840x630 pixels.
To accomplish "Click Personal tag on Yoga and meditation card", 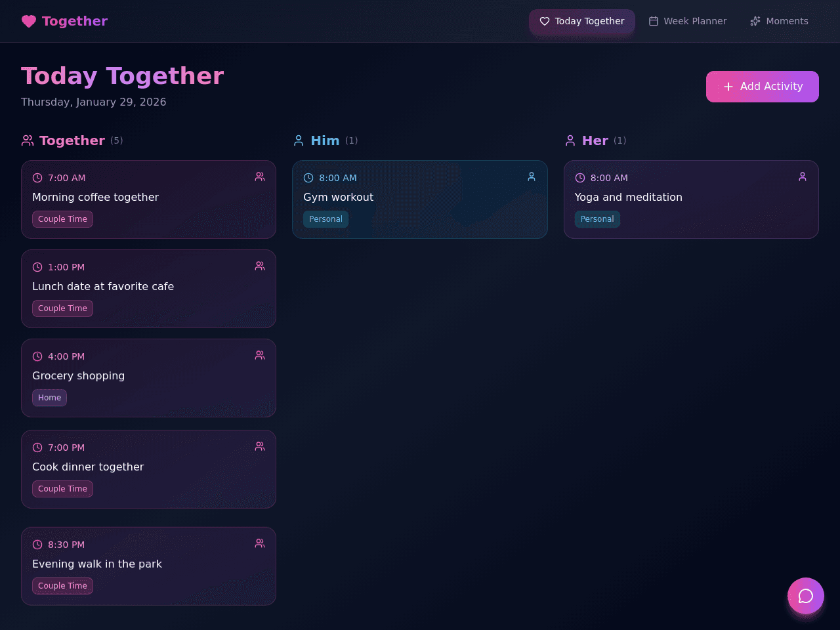I will [597, 219].
